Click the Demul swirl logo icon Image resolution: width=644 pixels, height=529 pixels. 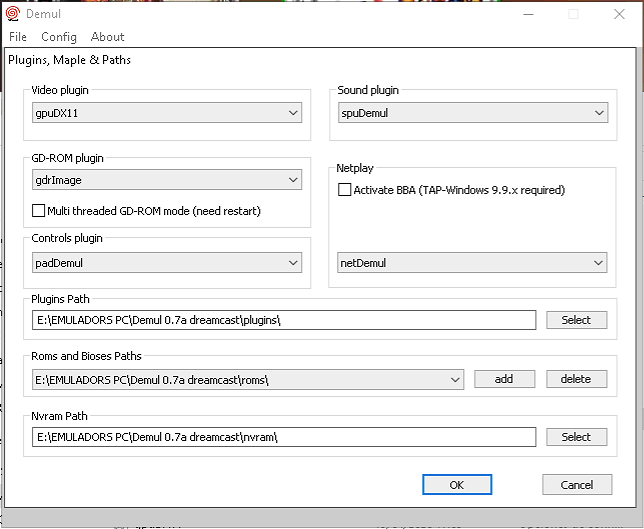[x=13, y=14]
